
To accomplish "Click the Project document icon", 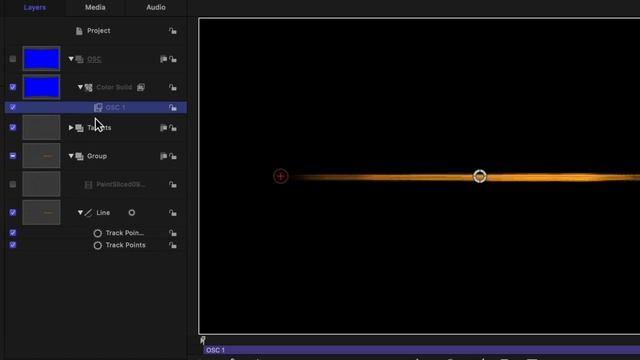I will tap(79, 31).
